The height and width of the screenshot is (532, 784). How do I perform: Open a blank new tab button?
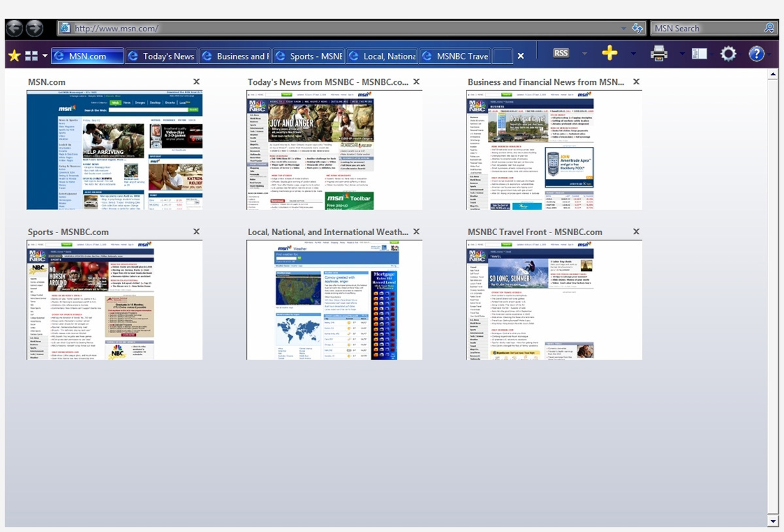[x=502, y=56]
